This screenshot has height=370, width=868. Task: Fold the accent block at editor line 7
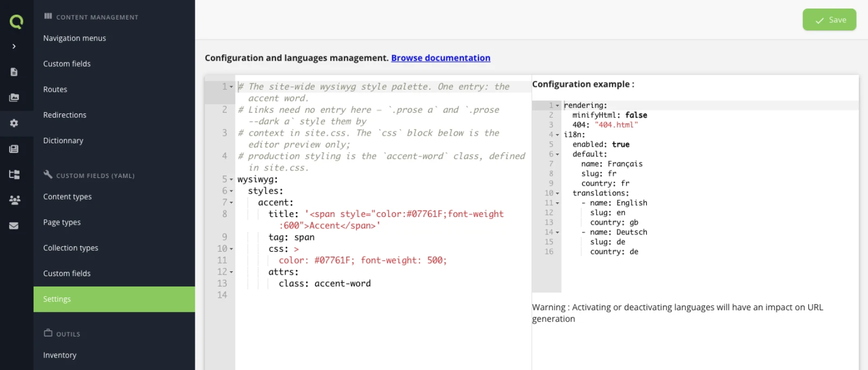coord(232,203)
